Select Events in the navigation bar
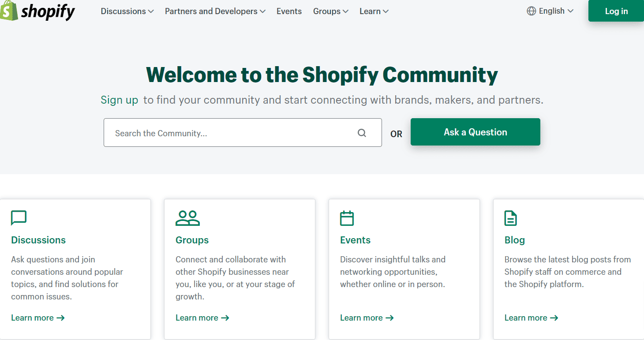Viewport: 644px width, 340px height. 289,11
